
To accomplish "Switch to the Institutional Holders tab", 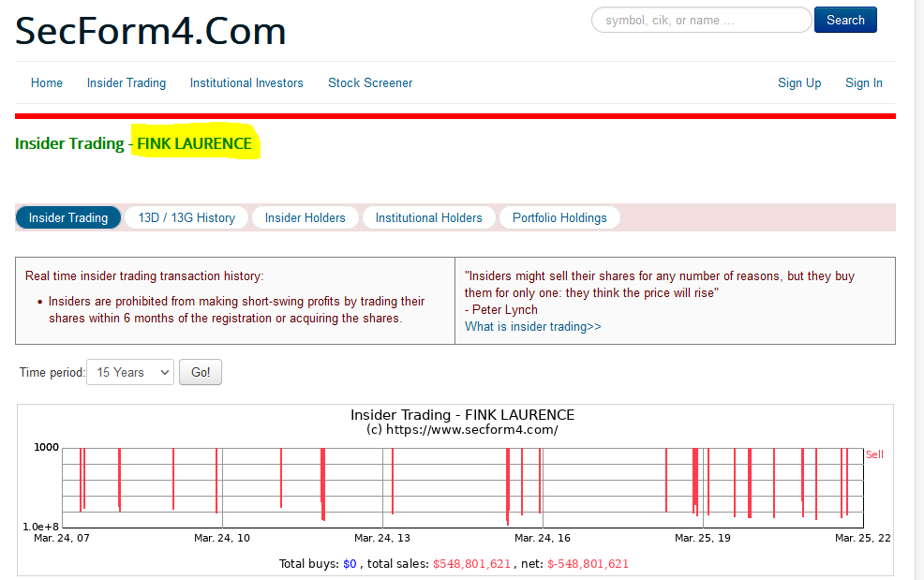I will (x=428, y=217).
